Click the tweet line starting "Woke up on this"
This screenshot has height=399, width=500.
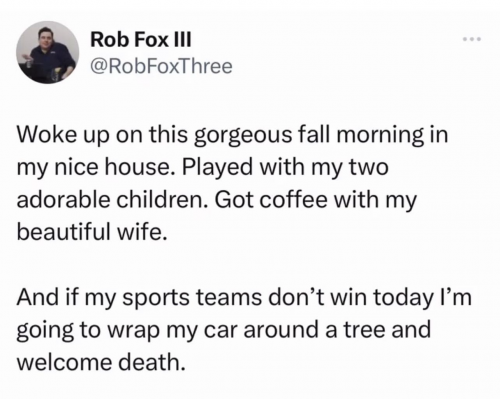coord(232,136)
